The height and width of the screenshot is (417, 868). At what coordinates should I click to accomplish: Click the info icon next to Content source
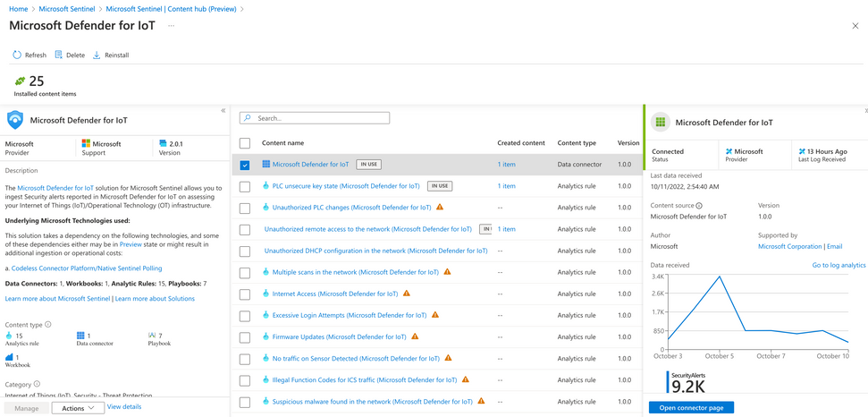(699, 206)
